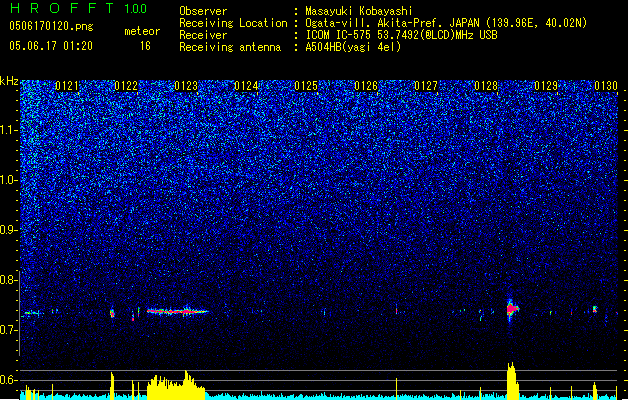Click the 'meteor' label
The height and width of the screenshot is (400, 629).
point(142,31)
